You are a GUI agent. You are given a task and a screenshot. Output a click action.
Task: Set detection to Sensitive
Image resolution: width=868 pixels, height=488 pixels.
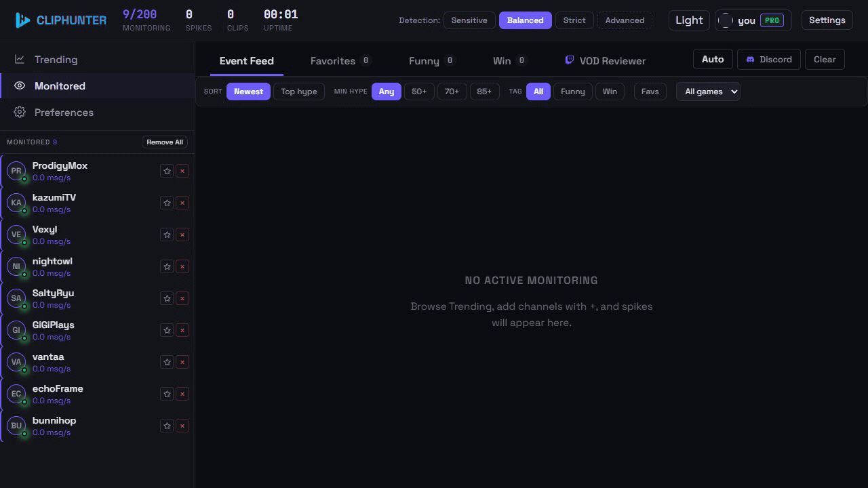[x=469, y=20]
